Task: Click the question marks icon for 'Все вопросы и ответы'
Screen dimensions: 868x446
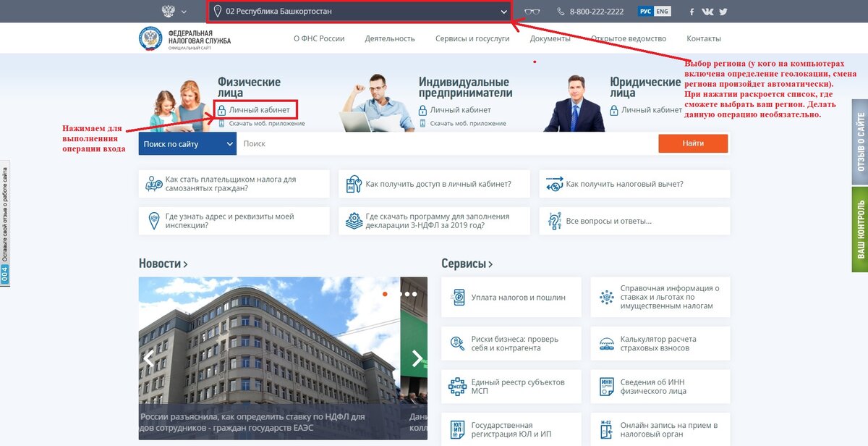Action: (555, 221)
